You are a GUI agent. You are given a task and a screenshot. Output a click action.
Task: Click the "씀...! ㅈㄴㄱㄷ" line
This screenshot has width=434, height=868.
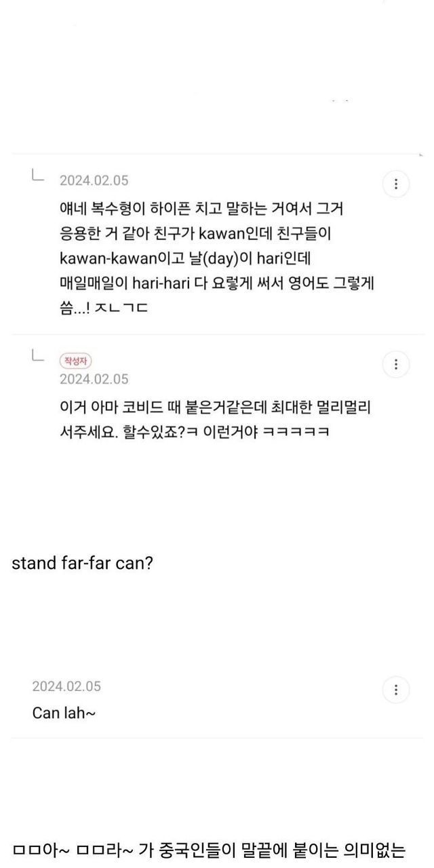[104, 308]
